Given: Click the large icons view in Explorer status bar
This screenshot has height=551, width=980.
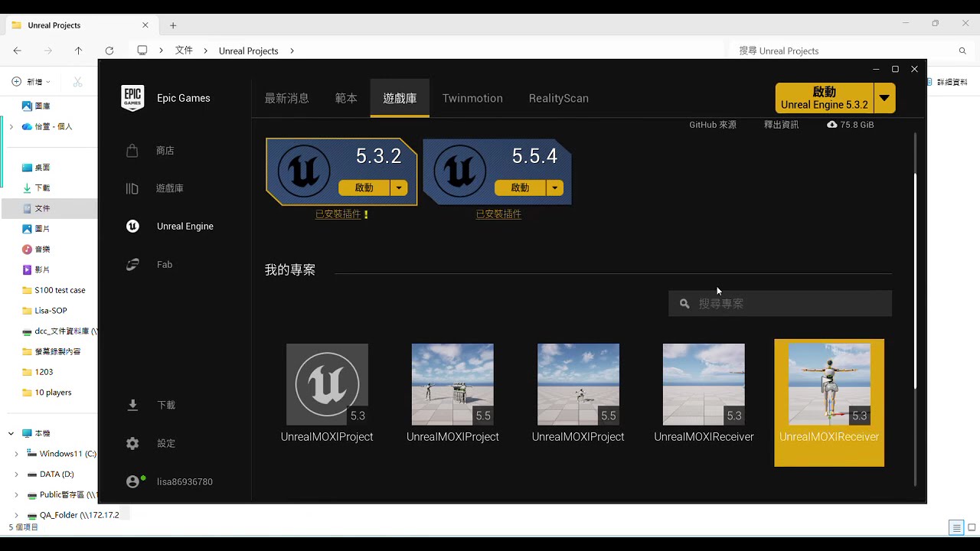Looking at the screenshot, I should 972,528.
